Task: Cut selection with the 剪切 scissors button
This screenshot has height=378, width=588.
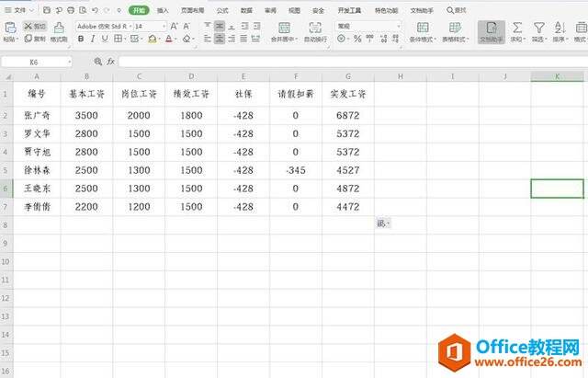Action: [x=35, y=26]
